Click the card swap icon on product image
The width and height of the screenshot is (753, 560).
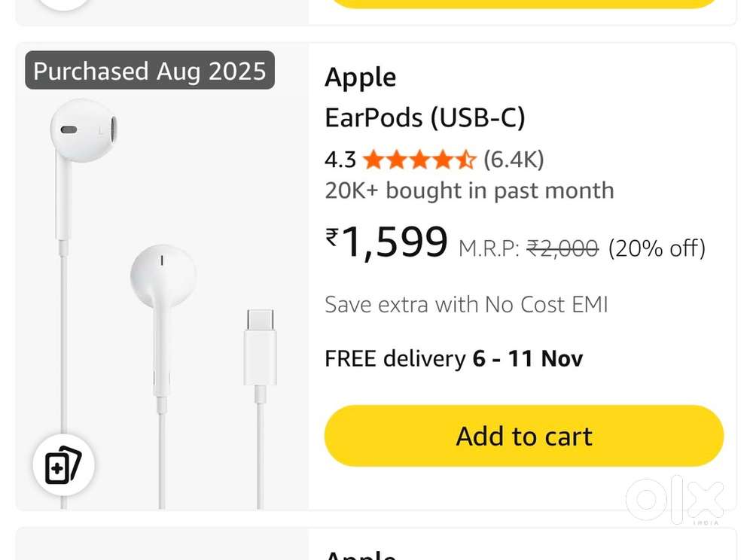pos(63,465)
